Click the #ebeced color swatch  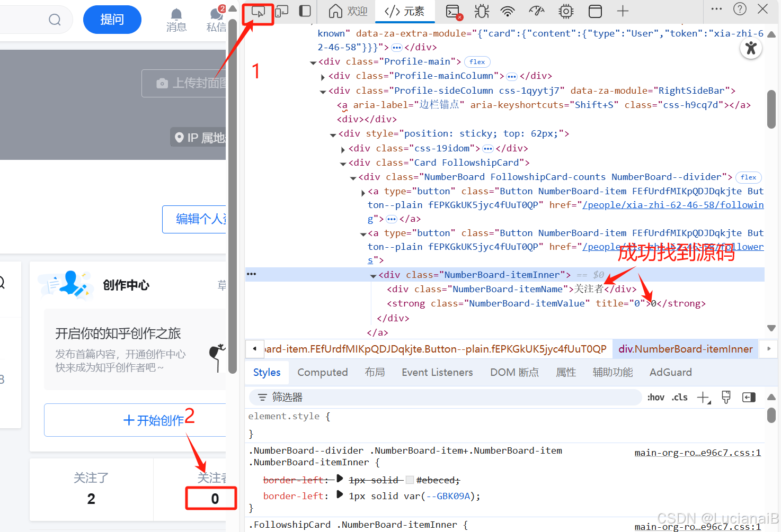[x=410, y=480]
